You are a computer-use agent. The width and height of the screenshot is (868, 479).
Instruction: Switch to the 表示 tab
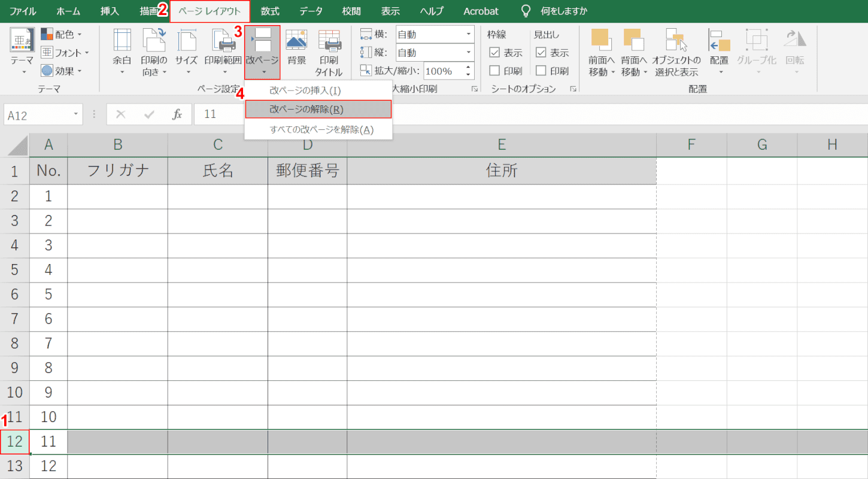[390, 11]
